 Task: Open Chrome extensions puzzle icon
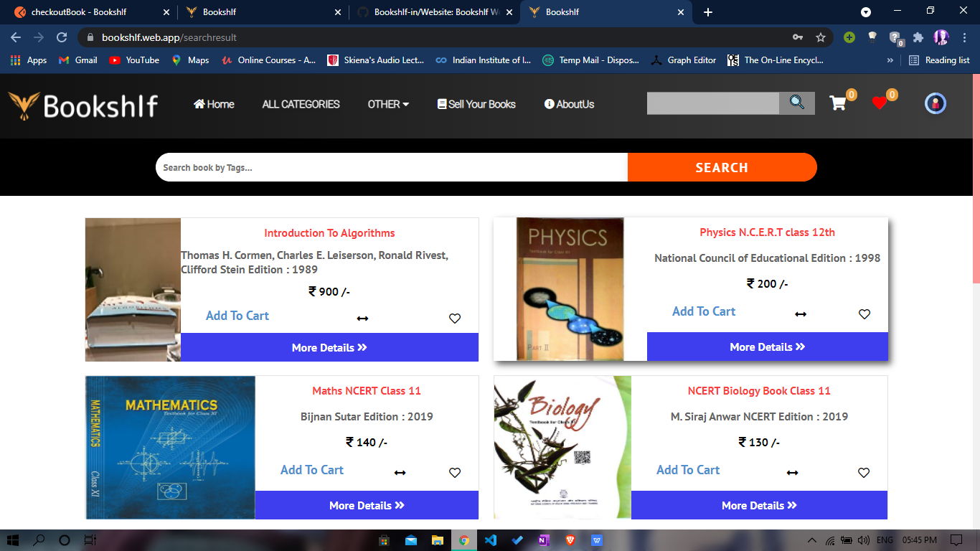click(x=918, y=37)
